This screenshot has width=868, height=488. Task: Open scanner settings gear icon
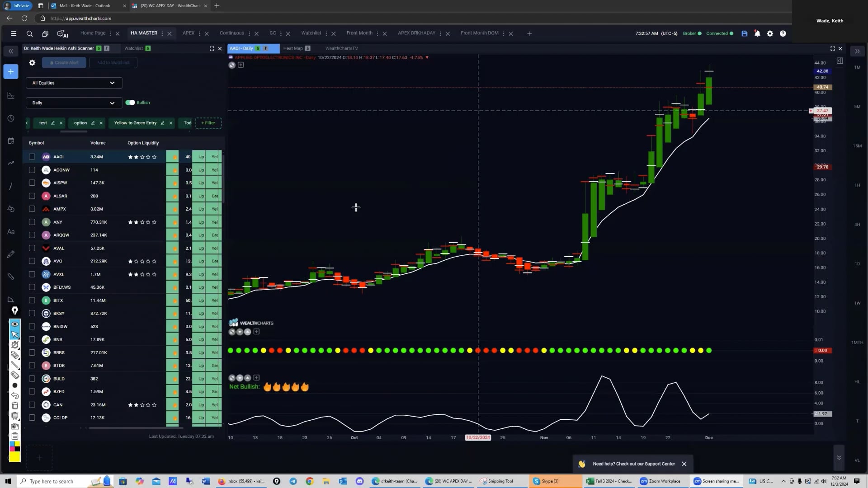[32, 63]
